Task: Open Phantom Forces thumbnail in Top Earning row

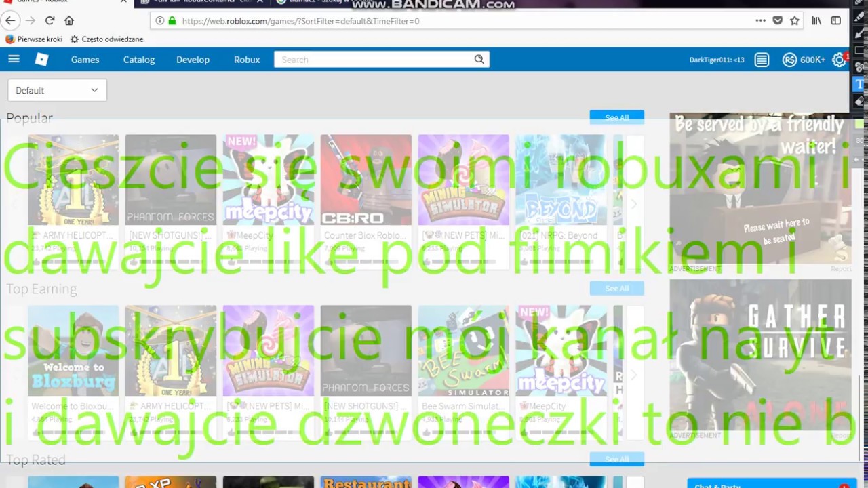Action: (366, 350)
